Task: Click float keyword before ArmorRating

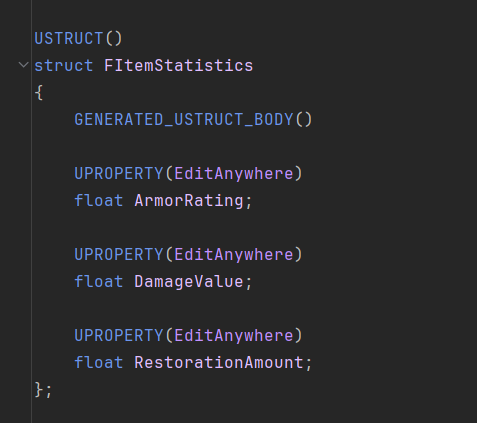Action: pyautogui.click(x=99, y=201)
